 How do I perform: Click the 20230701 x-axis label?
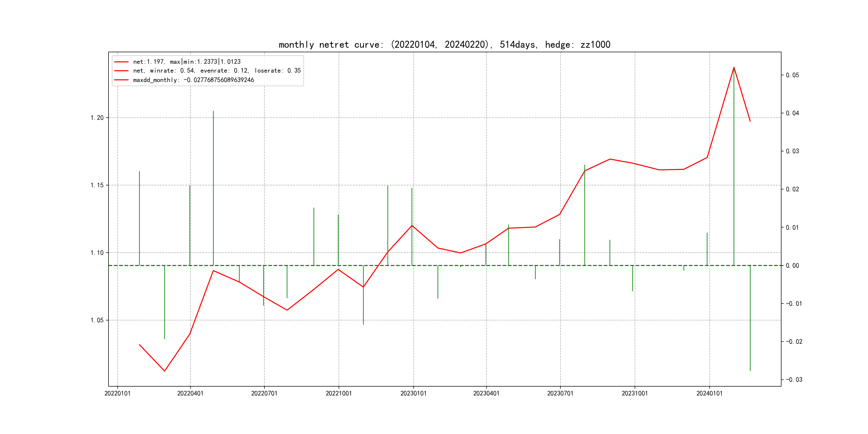tap(560, 393)
